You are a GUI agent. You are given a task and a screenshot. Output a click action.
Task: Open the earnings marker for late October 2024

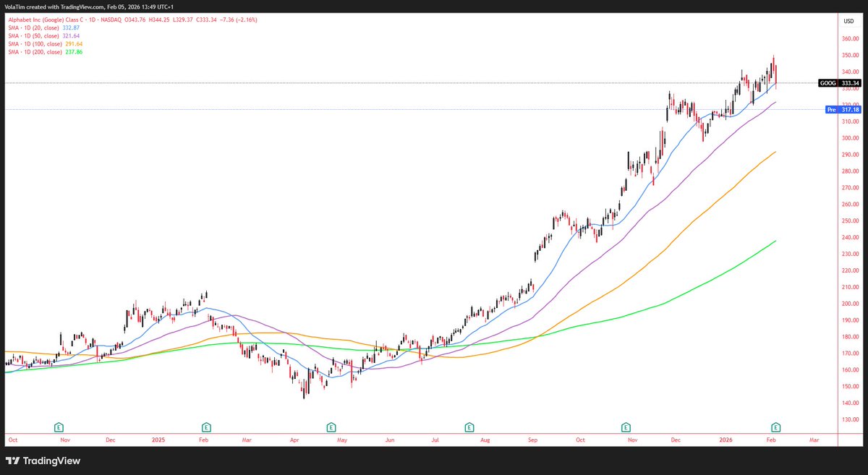[59, 427]
